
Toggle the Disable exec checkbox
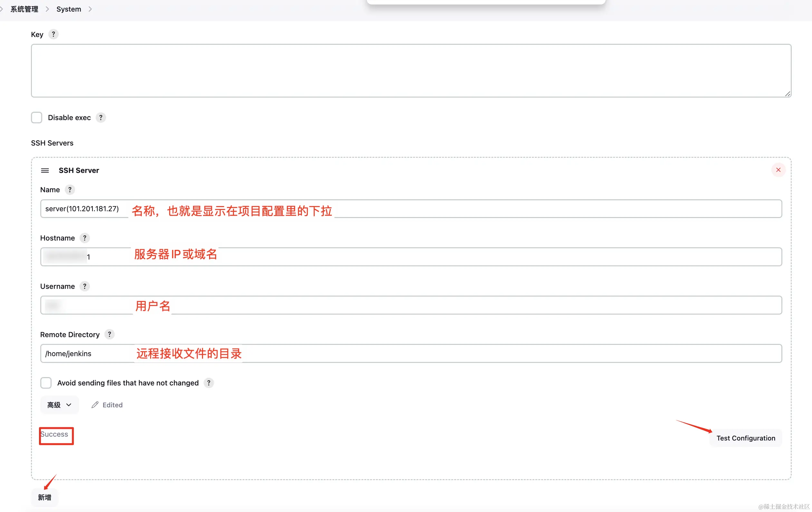(37, 118)
